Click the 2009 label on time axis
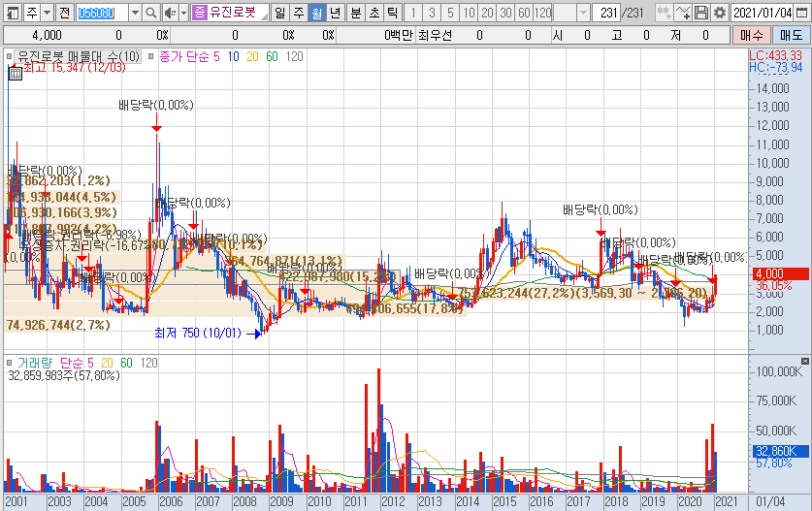This screenshot has width=812, height=511. coord(281,501)
